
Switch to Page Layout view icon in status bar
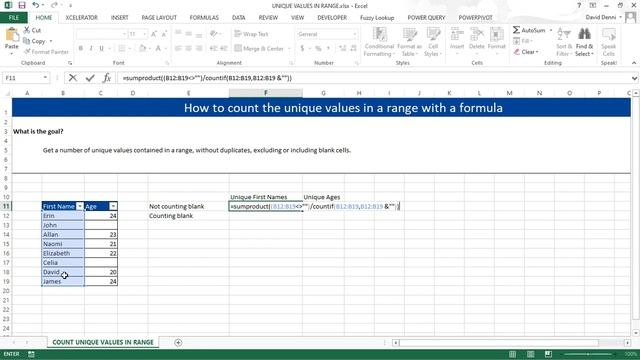[x=531, y=354]
